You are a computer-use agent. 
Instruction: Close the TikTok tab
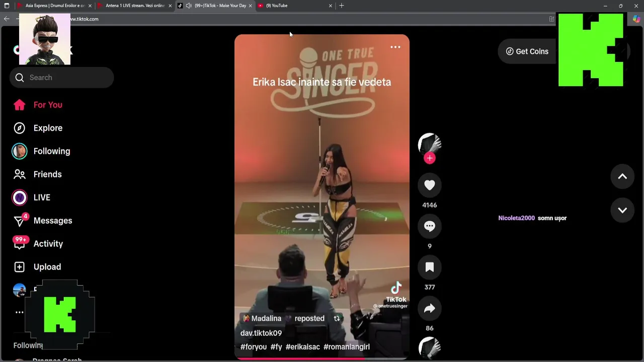point(250,6)
